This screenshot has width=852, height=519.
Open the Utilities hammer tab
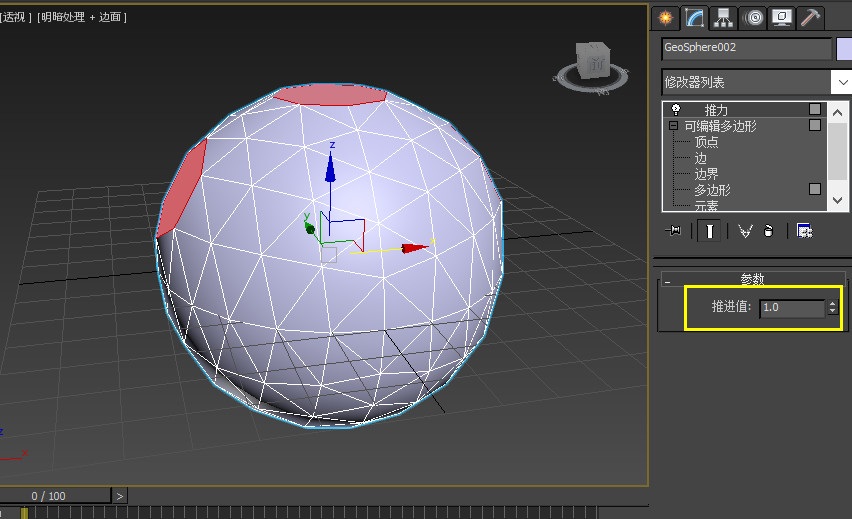tap(810, 17)
